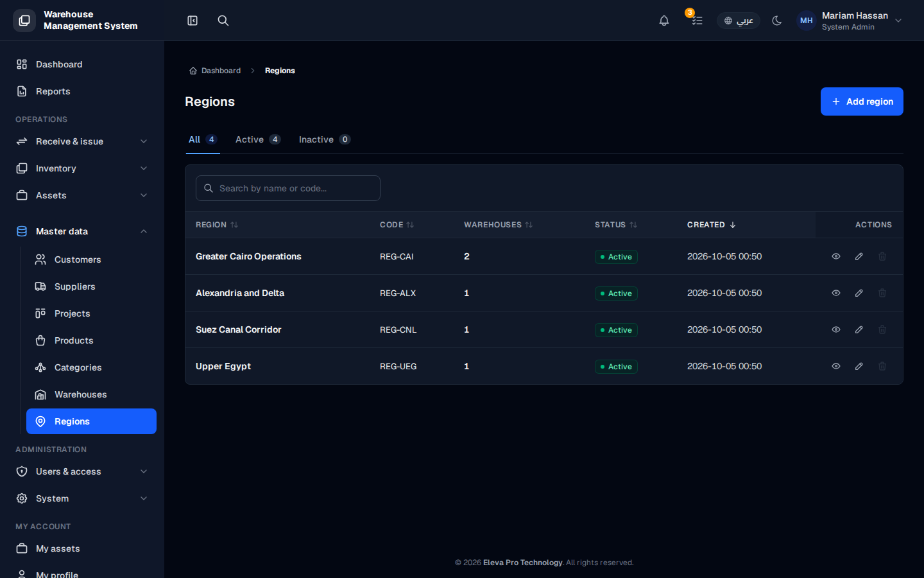Expand System menu

82,498
